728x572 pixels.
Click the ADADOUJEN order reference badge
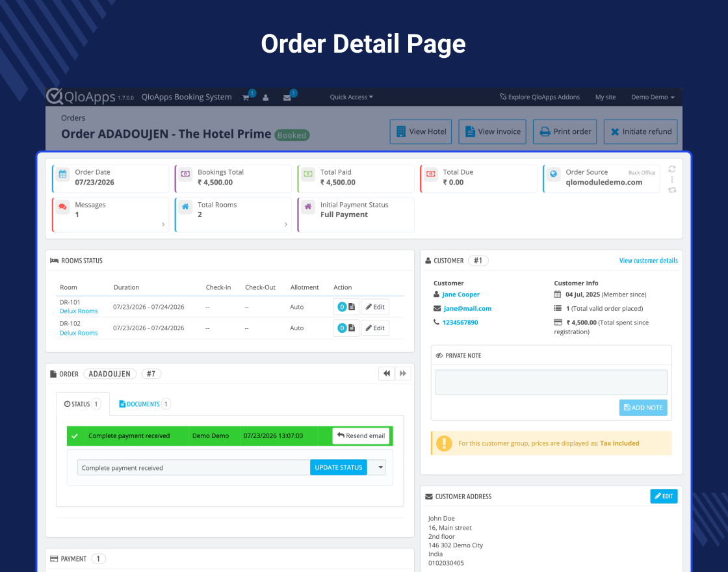point(110,374)
